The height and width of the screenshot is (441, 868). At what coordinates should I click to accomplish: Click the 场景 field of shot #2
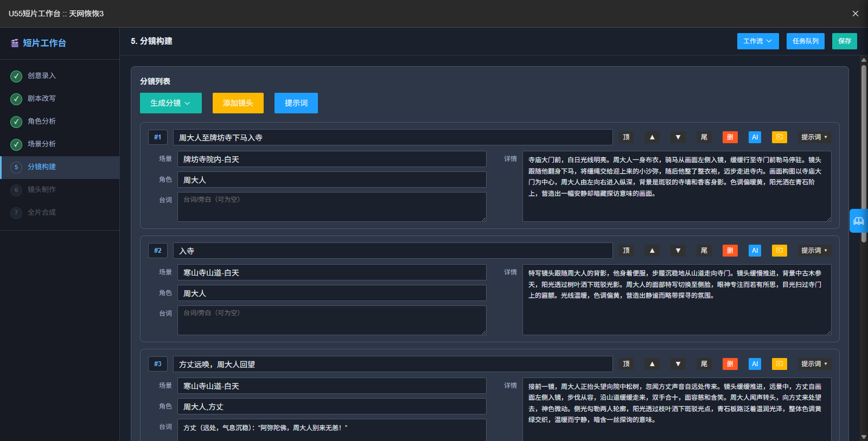pos(332,272)
